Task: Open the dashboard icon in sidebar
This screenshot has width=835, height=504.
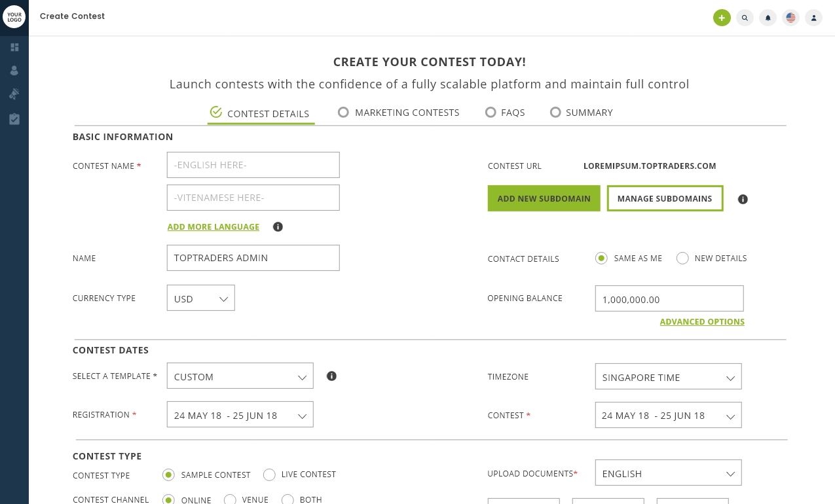Action: tap(14, 47)
